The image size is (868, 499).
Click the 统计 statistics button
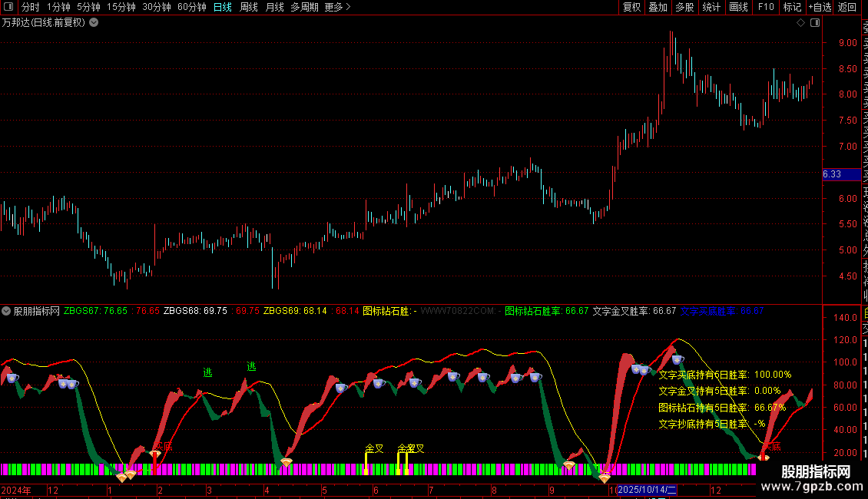coord(711,7)
